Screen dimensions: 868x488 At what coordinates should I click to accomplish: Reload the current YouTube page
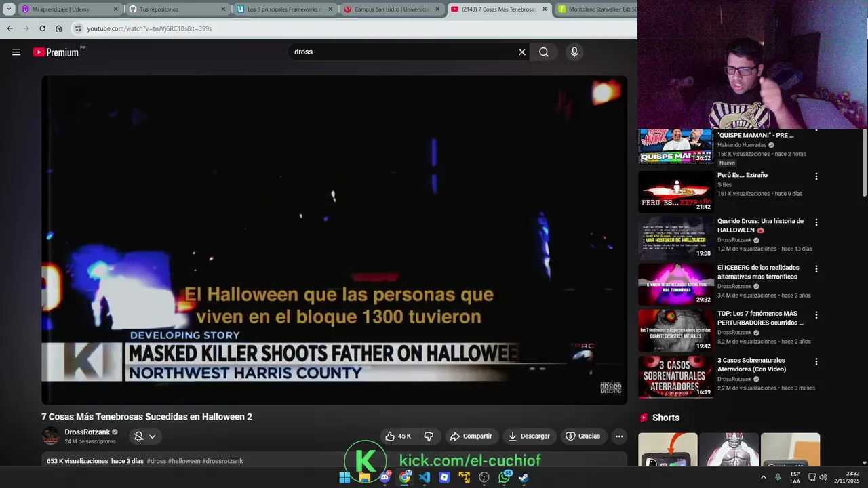(x=42, y=28)
